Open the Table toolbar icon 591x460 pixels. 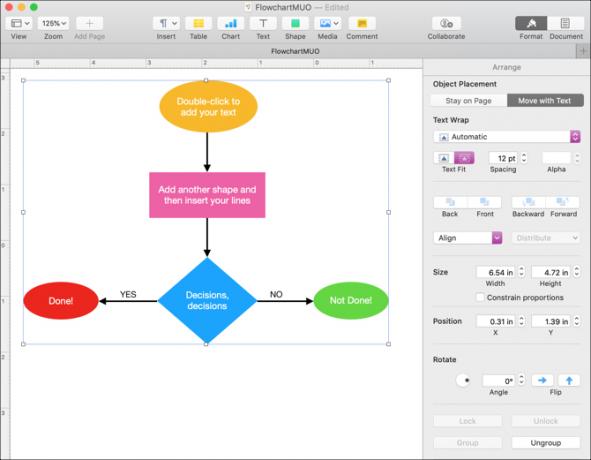(198, 23)
